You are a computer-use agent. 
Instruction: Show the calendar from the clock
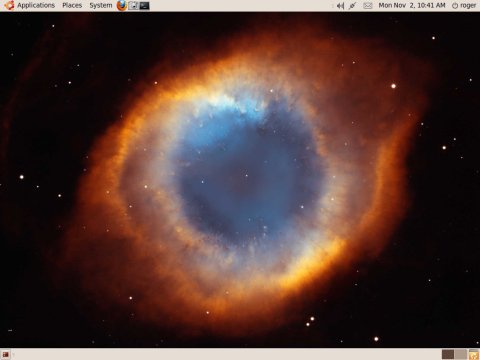[x=412, y=5]
